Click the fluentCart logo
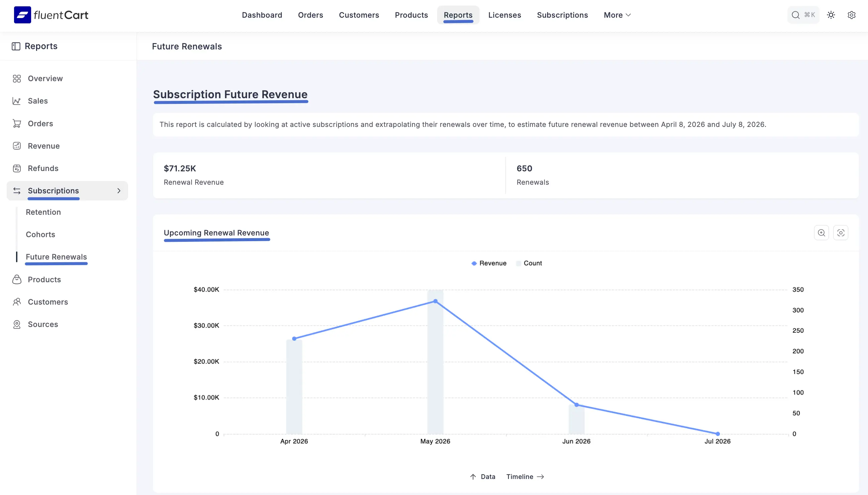This screenshot has height=495, width=868. pyautogui.click(x=51, y=15)
